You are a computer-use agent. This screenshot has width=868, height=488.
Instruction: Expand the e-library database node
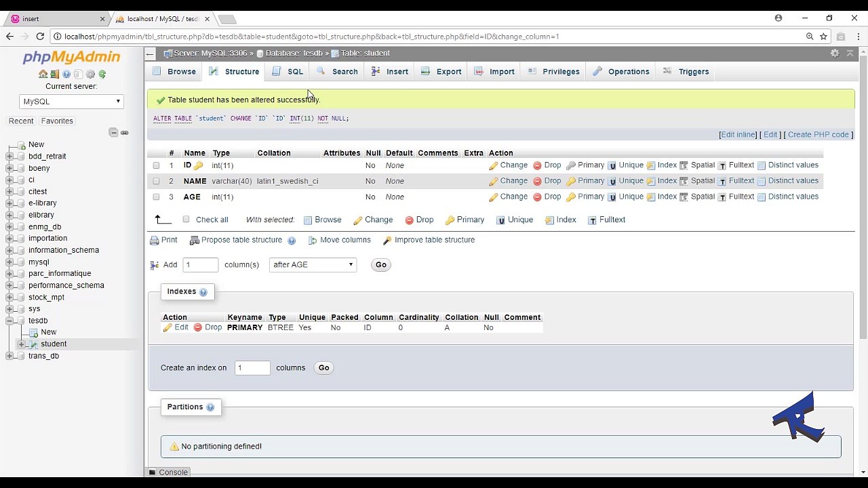(9, 203)
